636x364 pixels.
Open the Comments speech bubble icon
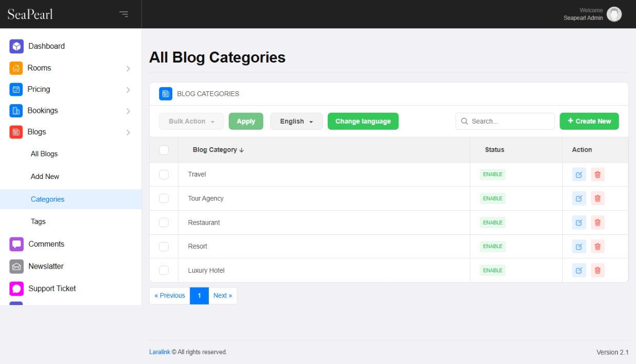coord(16,244)
